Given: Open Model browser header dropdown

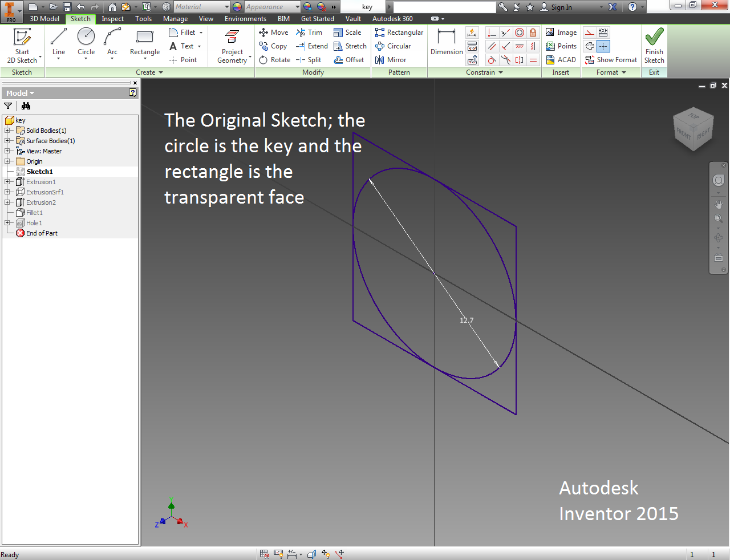Looking at the screenshot, I should tap(21, 93).
